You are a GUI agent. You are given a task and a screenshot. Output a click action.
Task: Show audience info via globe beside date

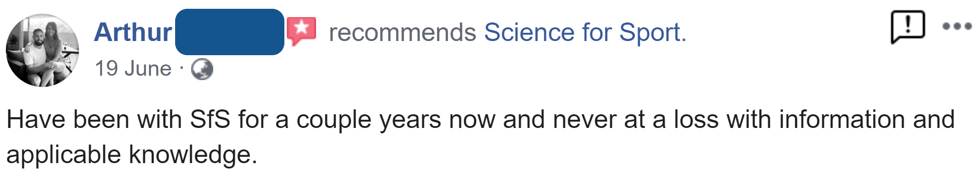pyautogui.click(x=202, y=69)
